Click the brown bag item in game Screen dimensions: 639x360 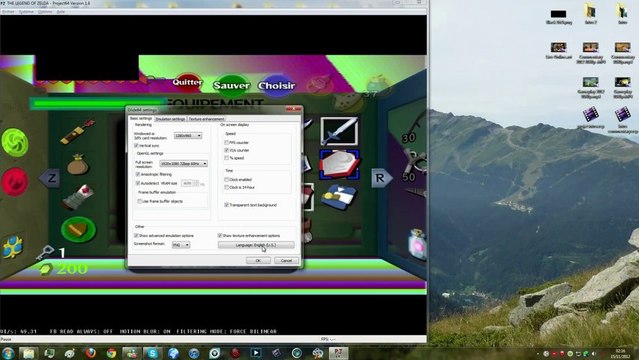click(x=77, y=165)
